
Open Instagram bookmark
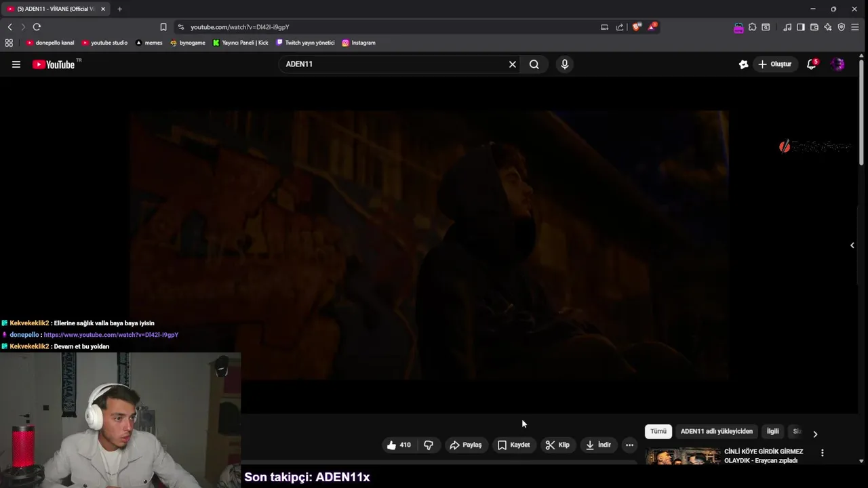[x=358, y=43]
